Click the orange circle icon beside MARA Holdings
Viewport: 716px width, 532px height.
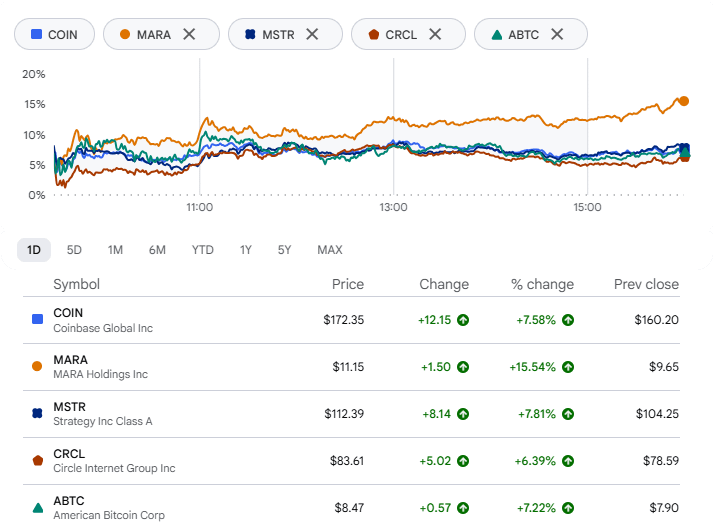(x=37, y=366)
